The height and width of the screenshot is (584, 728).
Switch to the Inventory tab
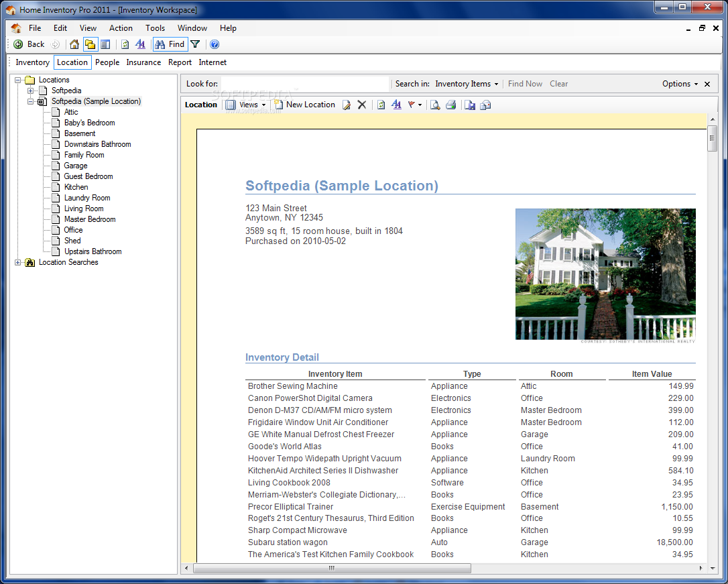(x=32, y=62)
